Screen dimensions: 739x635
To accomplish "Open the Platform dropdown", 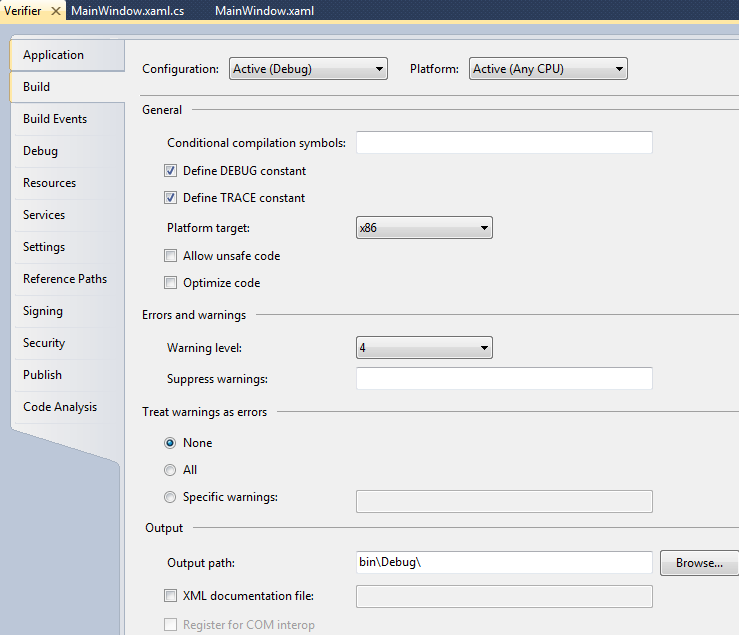I will click(548, 69).
